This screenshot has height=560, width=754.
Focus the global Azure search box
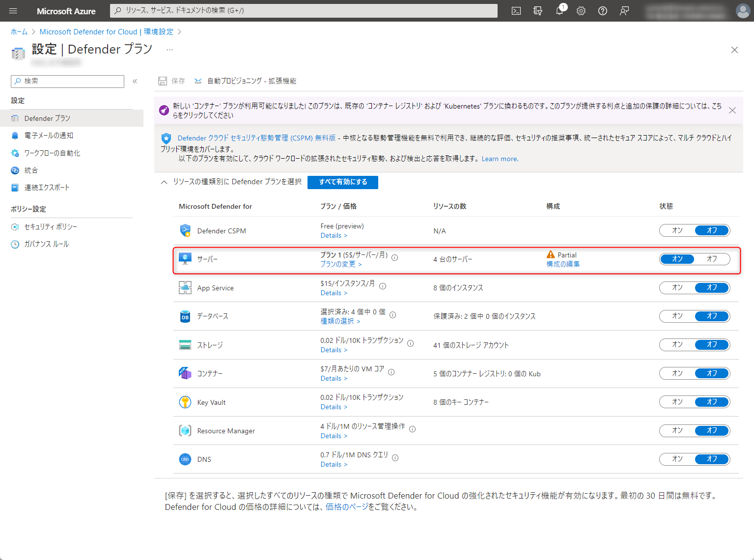point(304,11)
